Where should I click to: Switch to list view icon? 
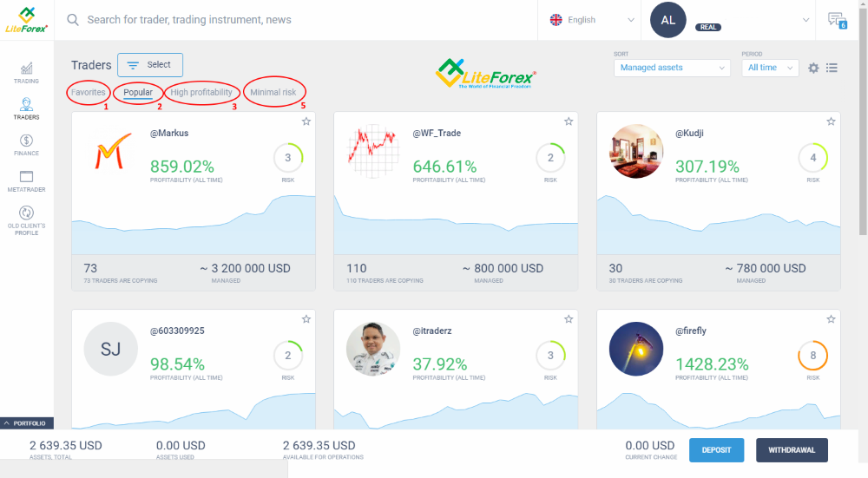click(x=832, y=68)
